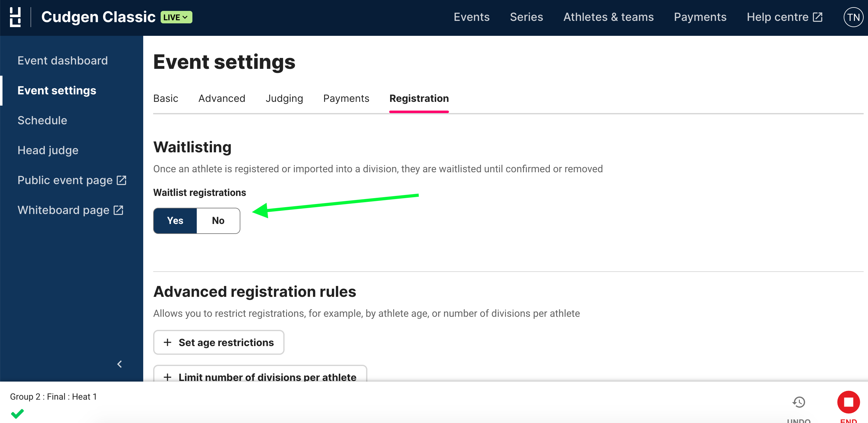Switch to the Advanced tab
The height and width of the screenshot is (423, 868).
click(222, 98)
